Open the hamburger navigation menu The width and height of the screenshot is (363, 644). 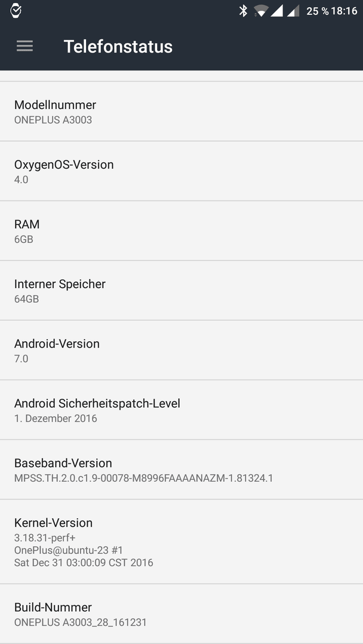click(x=24, y=46)
